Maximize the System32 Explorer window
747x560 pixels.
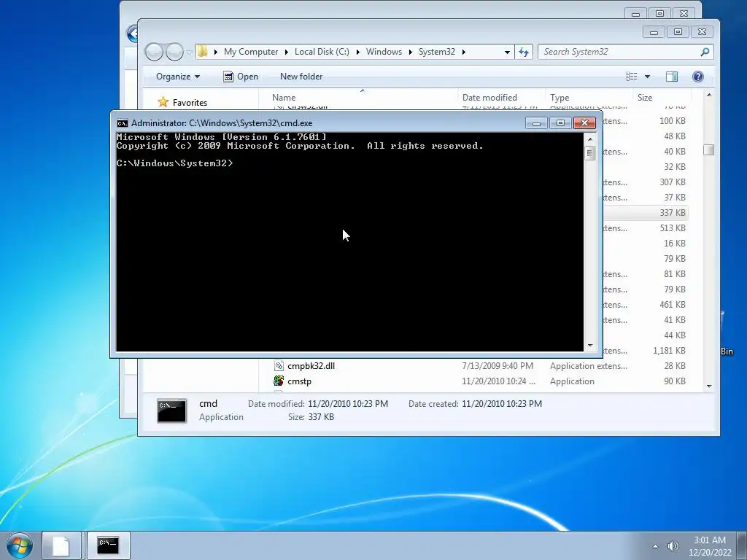click(678, 32)
